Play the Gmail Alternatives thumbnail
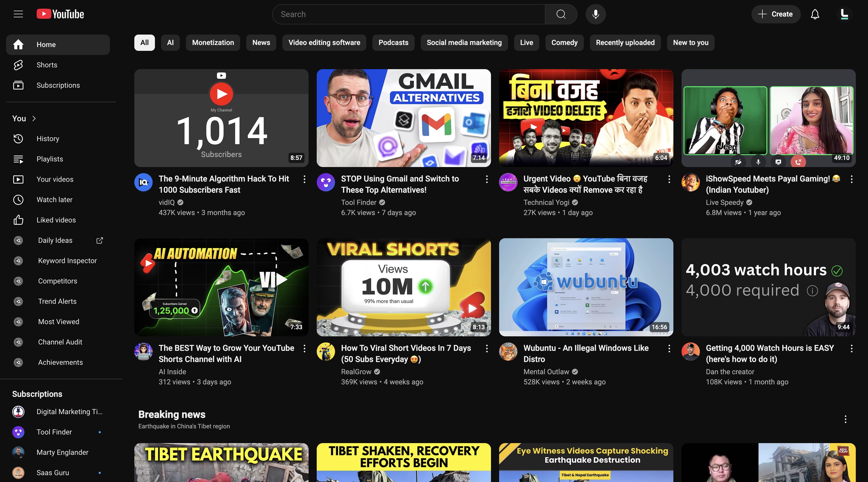This screenshot has height=482, width=868. coord(404,118)
